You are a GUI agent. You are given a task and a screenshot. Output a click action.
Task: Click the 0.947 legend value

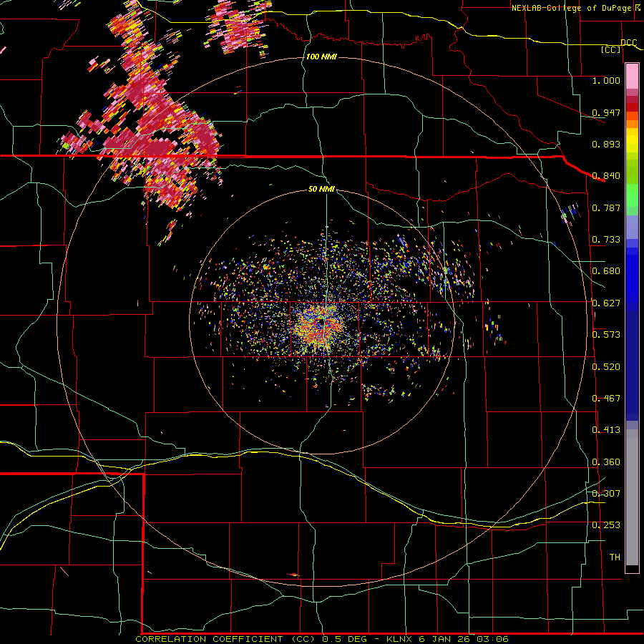click(x=606, y=112)
